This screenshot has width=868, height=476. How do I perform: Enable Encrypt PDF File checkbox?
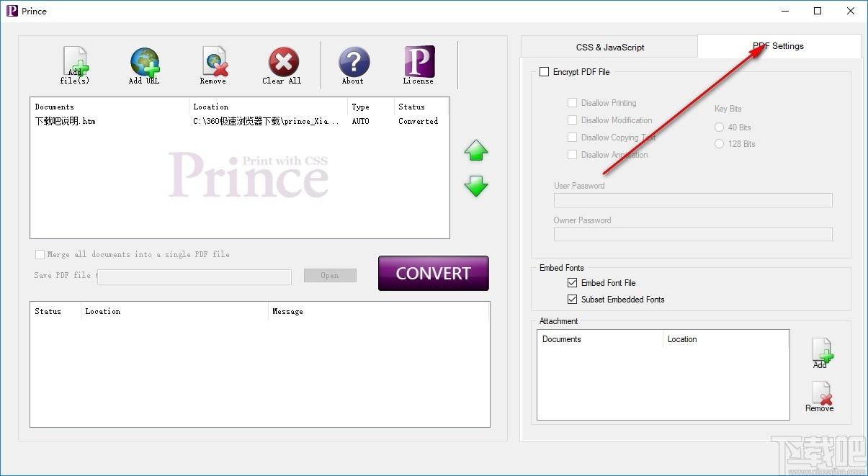[x=545, y=72]
